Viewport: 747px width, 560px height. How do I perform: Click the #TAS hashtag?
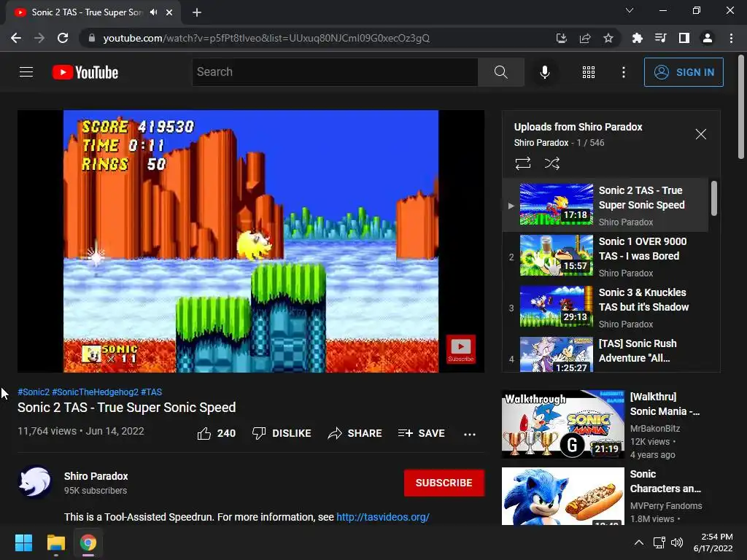point(152,392)
